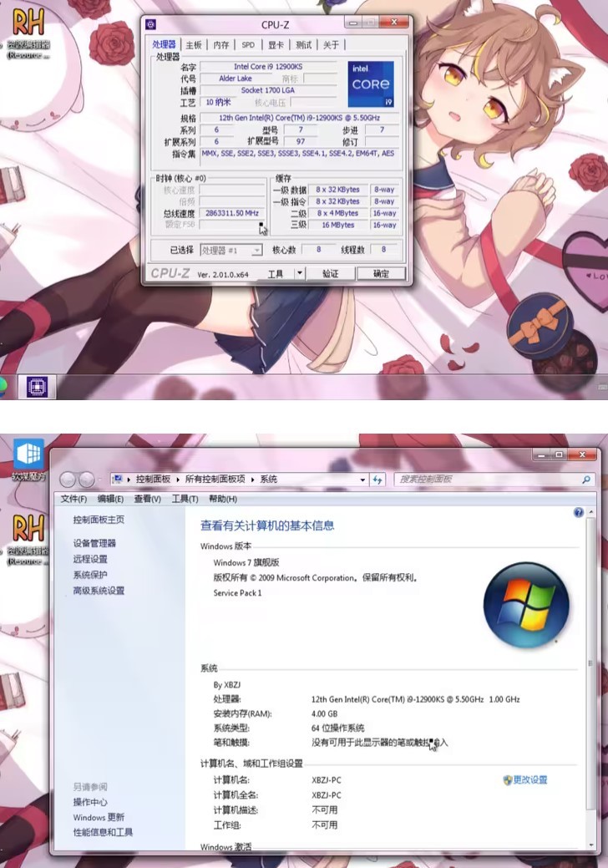This screenshot has width=608, height=868.
Task: Click the name field Intel Core i9 12900KS
Action: point(268,67)
